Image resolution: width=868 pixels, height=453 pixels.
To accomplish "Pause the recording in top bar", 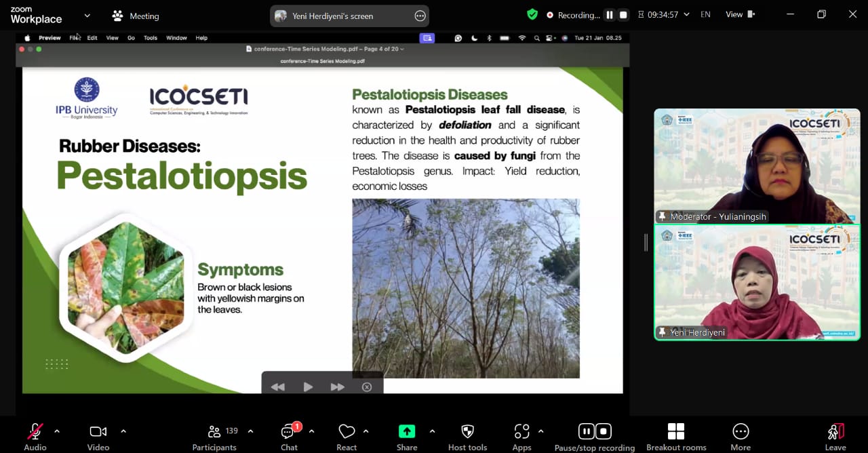I will (610, 15).
